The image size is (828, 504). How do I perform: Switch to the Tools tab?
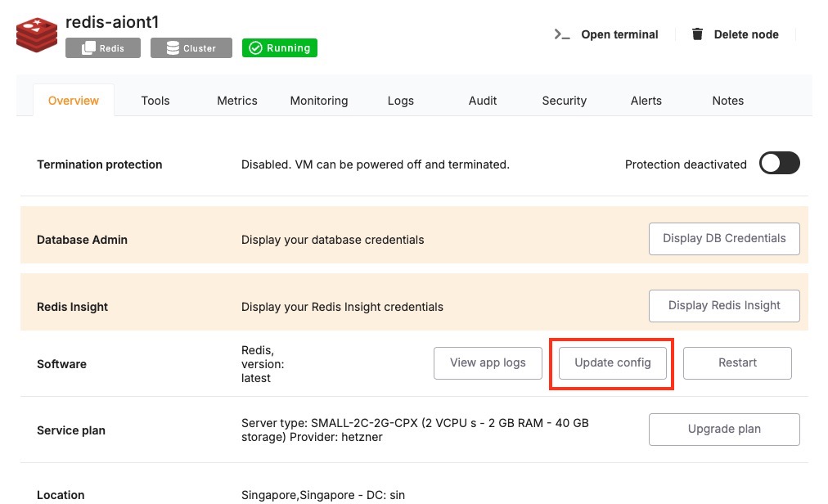tap(155, 101)
